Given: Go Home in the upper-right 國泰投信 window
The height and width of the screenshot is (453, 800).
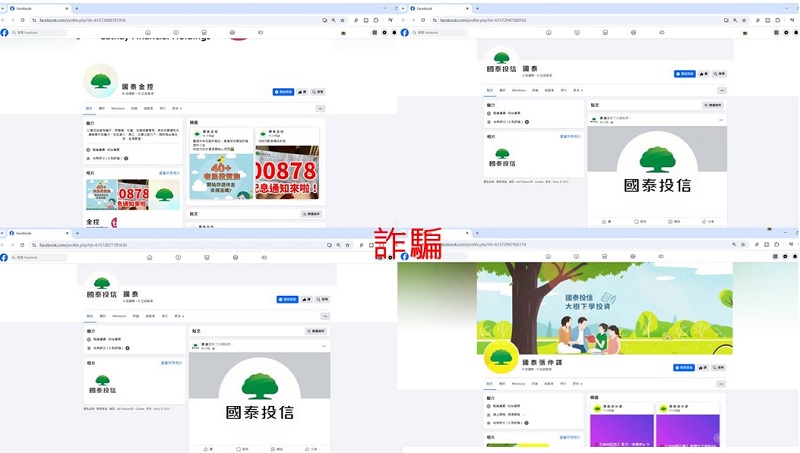Looking at the screenshot, I should 548,32.
